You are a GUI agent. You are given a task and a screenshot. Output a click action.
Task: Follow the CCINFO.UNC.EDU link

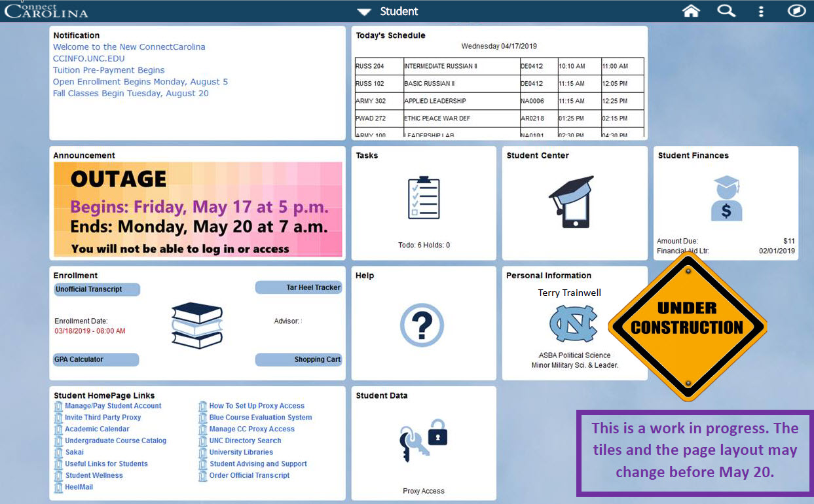[x=88, y=59]
